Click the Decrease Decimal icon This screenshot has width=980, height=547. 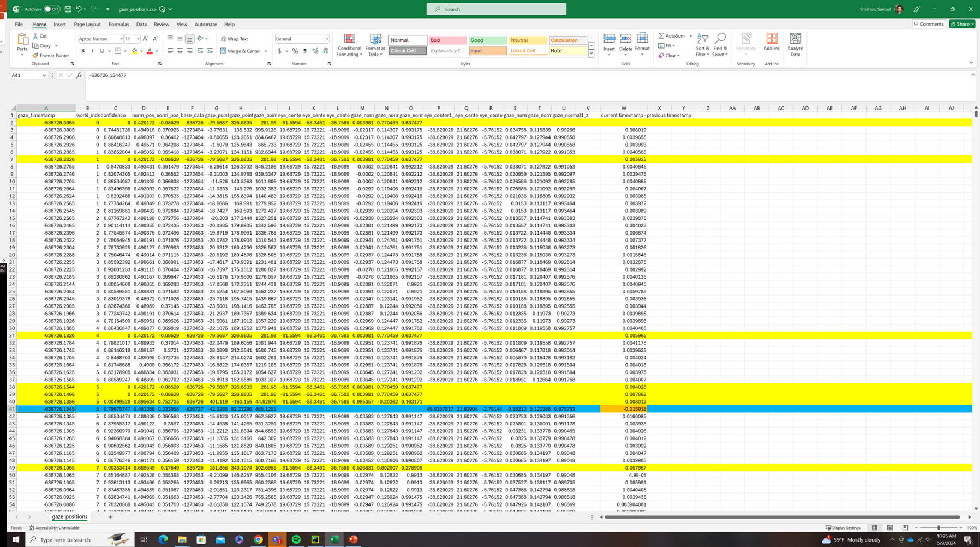pyautogui.click(x=325, y=51)
